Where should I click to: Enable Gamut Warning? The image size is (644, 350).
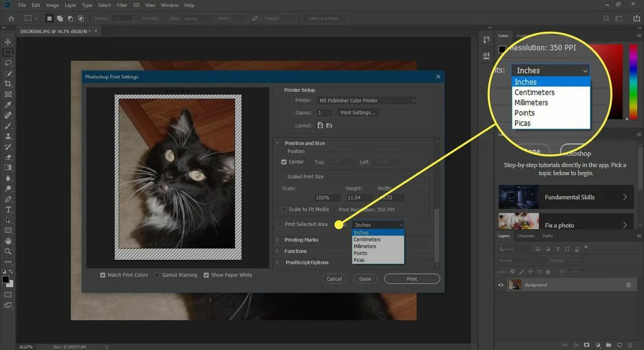158,275
